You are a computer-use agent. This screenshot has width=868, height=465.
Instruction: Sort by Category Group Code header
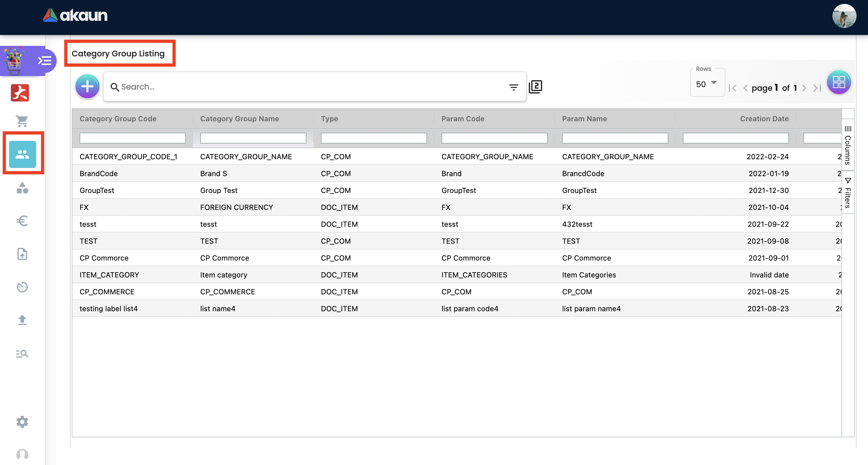tap(118, 119)
